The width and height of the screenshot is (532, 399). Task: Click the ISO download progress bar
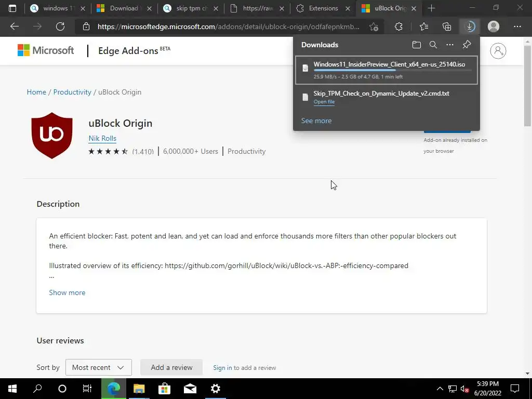pyautogui.click(x=392, y=70)
